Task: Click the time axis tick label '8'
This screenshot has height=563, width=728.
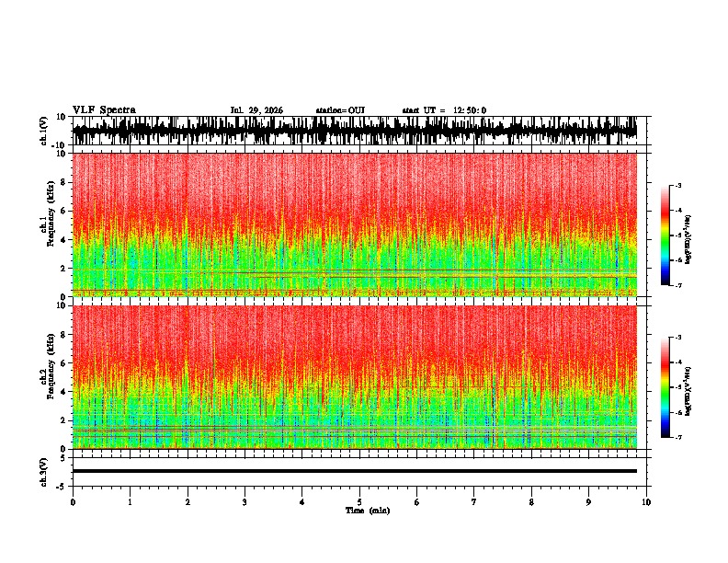Action: (531, 502)
